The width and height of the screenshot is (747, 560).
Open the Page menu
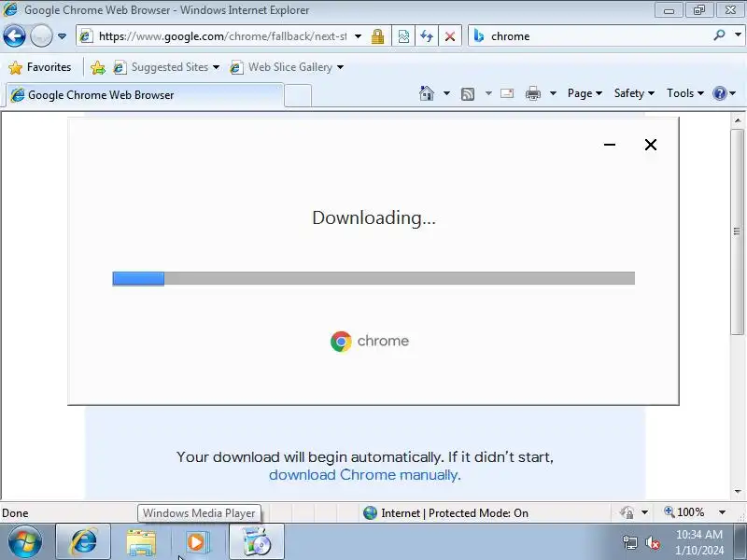coord(585,93)
